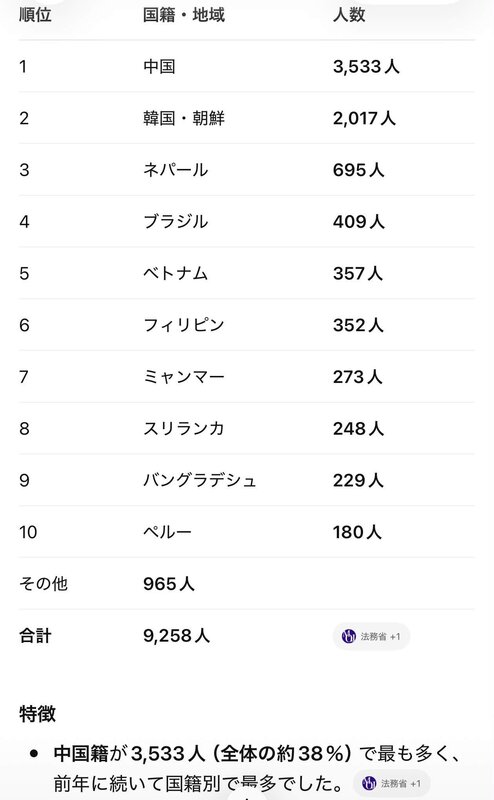
Task: Select the 国籍・地域 column header
Action: [184, 15]
